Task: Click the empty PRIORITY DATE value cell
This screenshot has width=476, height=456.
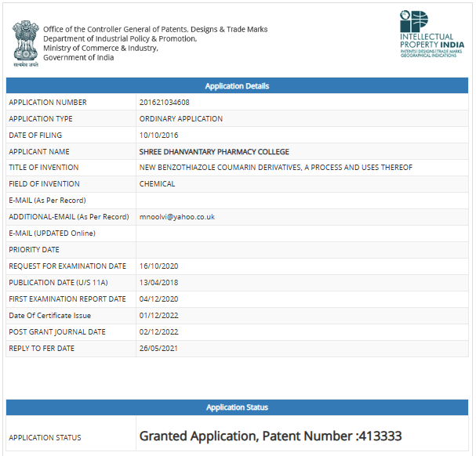Action: click(x=302, y=250)
